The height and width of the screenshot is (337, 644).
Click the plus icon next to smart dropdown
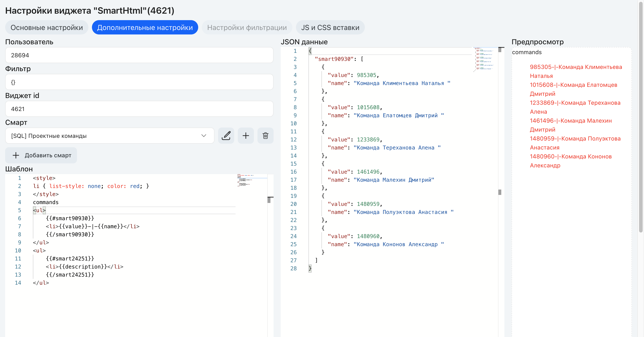246,136
